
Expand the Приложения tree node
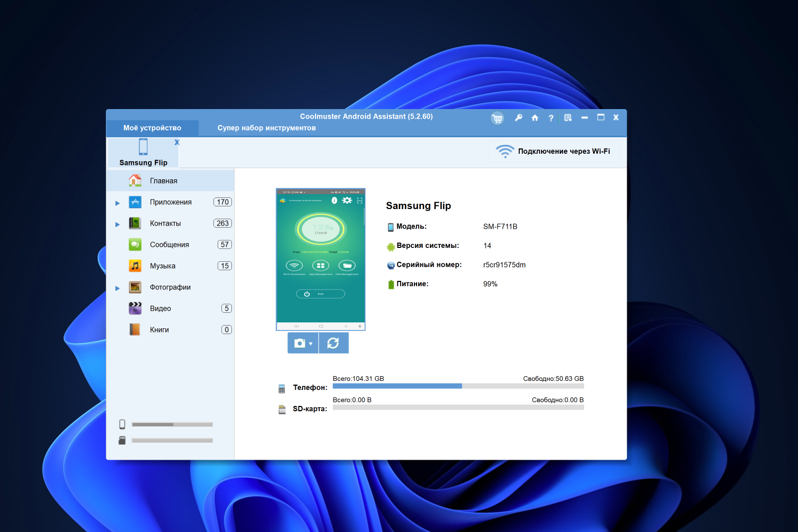tap(118, 203)
